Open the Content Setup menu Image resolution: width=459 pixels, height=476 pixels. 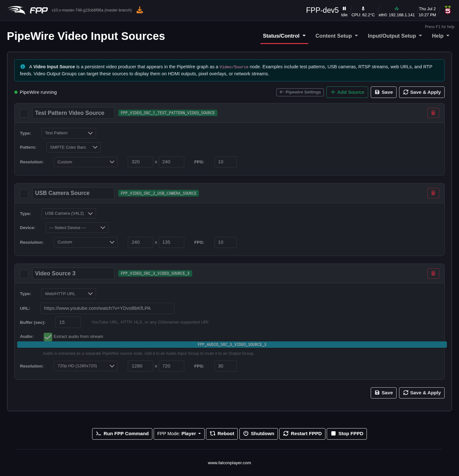tap(337, 36)
